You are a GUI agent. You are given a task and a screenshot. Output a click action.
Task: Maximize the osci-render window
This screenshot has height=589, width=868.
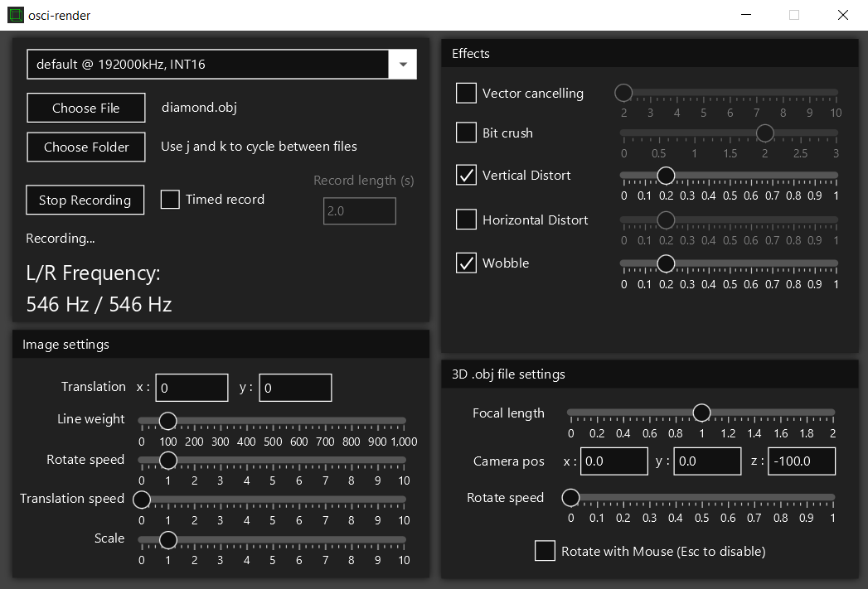click(x=794, y=15)
